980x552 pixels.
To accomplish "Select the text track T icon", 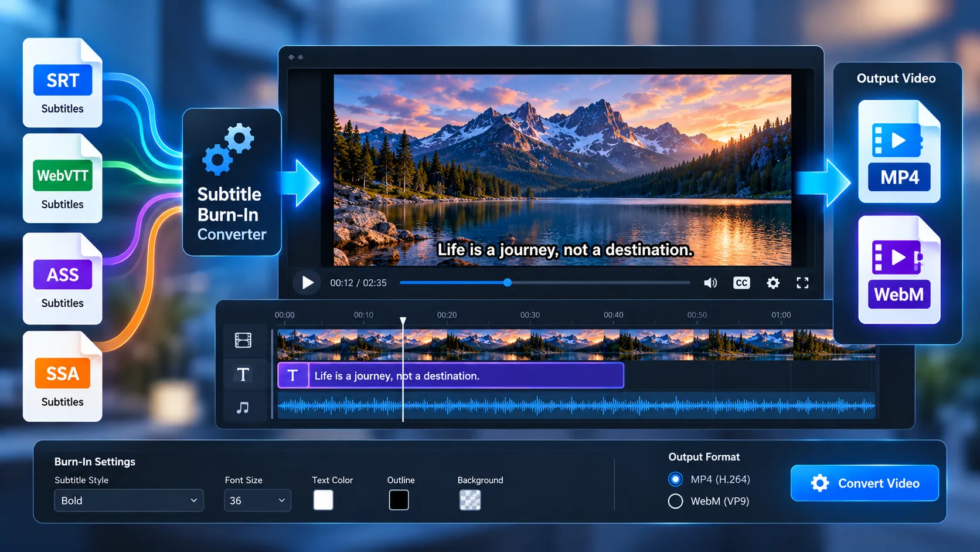I will 243,374.
